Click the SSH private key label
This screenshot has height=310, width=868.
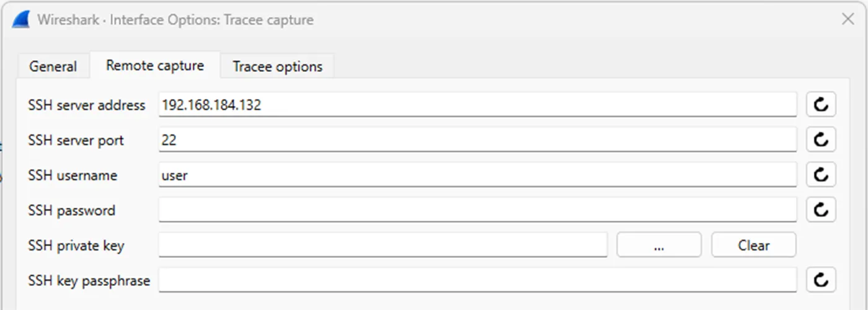76,246
